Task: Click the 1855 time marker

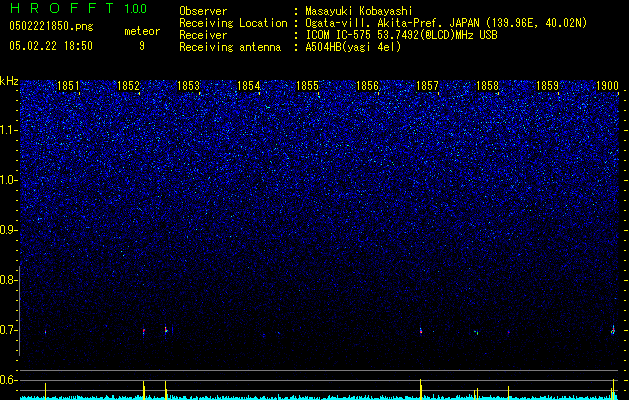Action: 307,86
